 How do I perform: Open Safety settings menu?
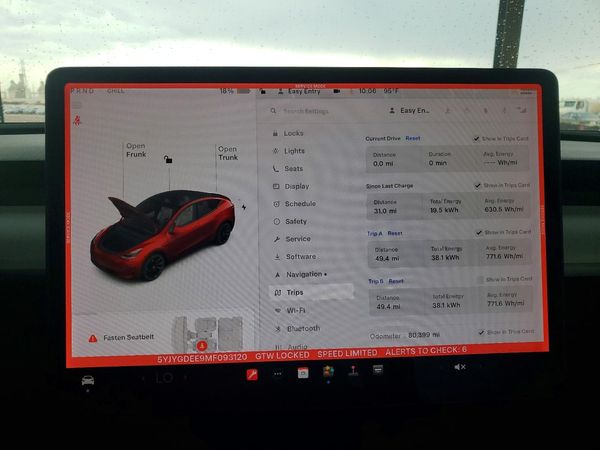pyautogui.click(x=295, y=222)
